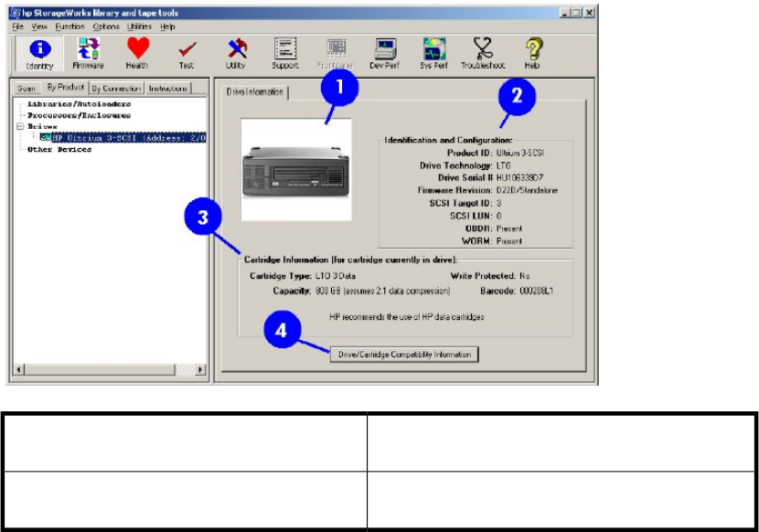This screenshot has width=759, height=532.
Task: Click the Barcode value 000208L1
Action: pyautogui.click(x=537, y=291)
